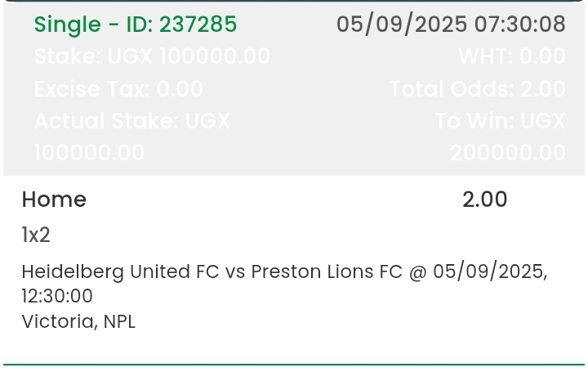Select the 100000.00 actual stake amount
Viewport: 588px width, 372px height.
pos(89,153)
